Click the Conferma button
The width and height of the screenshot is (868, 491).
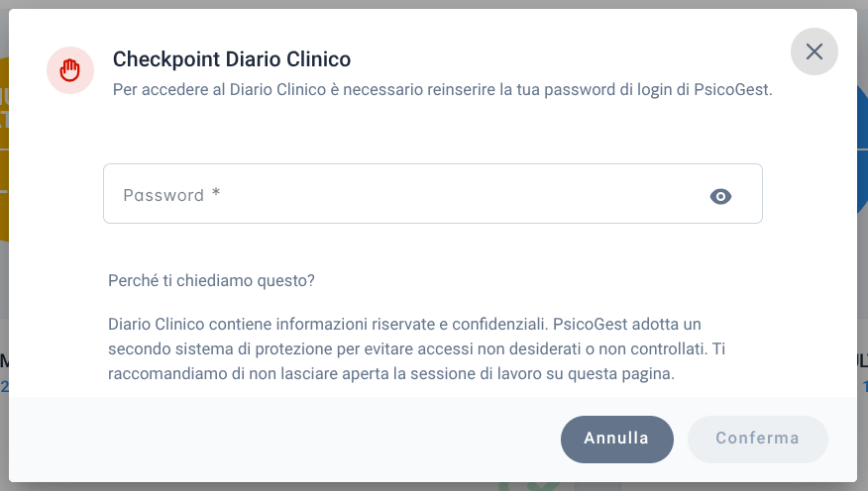pyautogui.click(x=757, y=439)
